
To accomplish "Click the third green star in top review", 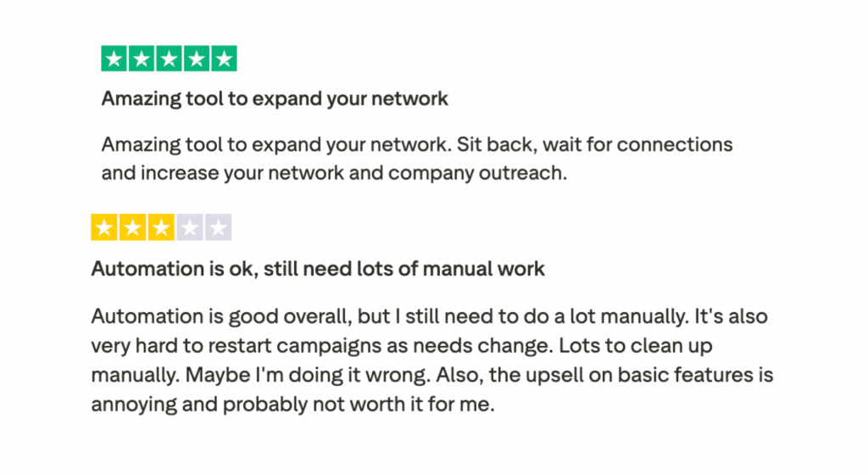I will point(169,59).
